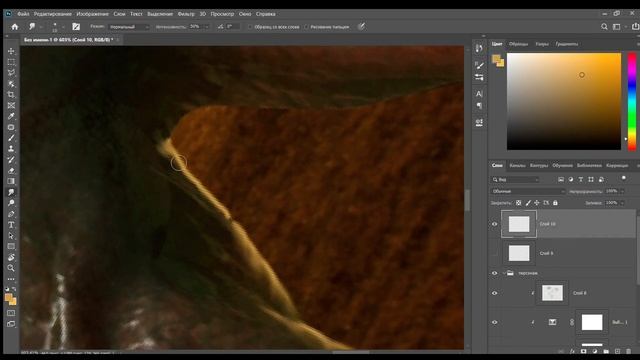Open the layer filter Вид dropdown
This screenshot has height=360, width=640.
pyautogui.click(x=515, y=180)
